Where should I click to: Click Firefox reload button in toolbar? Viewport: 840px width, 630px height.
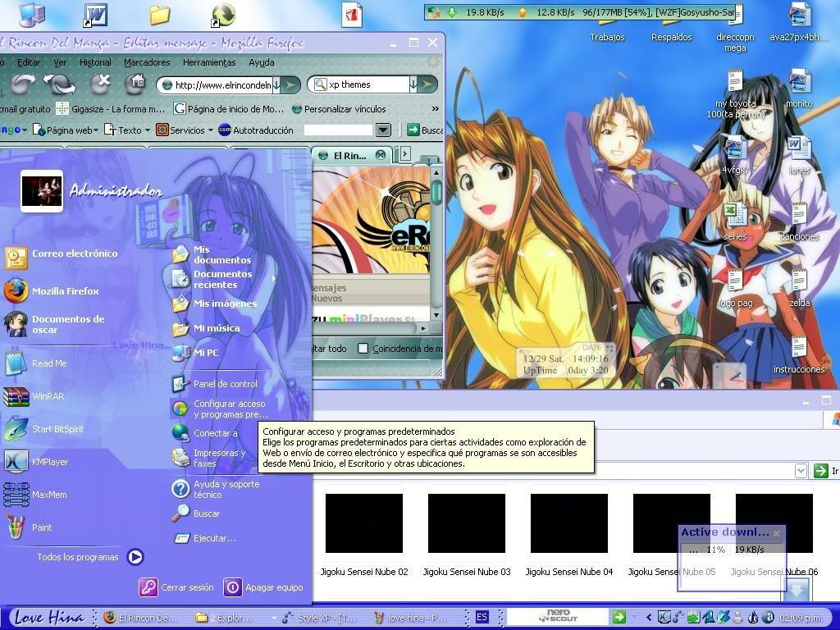(59, 84)
